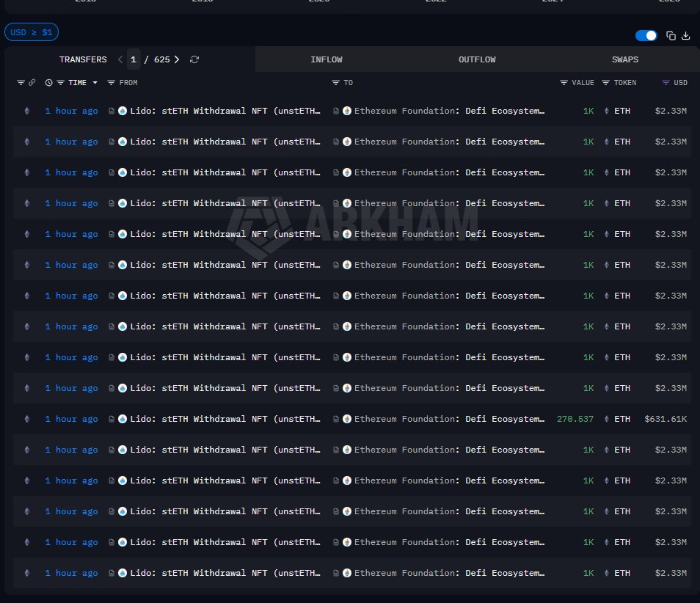
Task: Open the TIME column filter icon
Action: point(60,83)
